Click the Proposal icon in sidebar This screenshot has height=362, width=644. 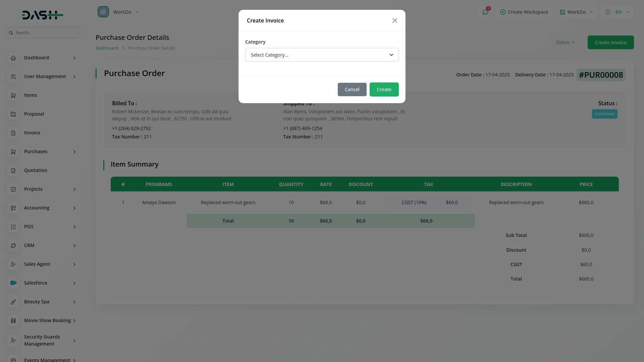pyautogui.click(x=13, y=114)
